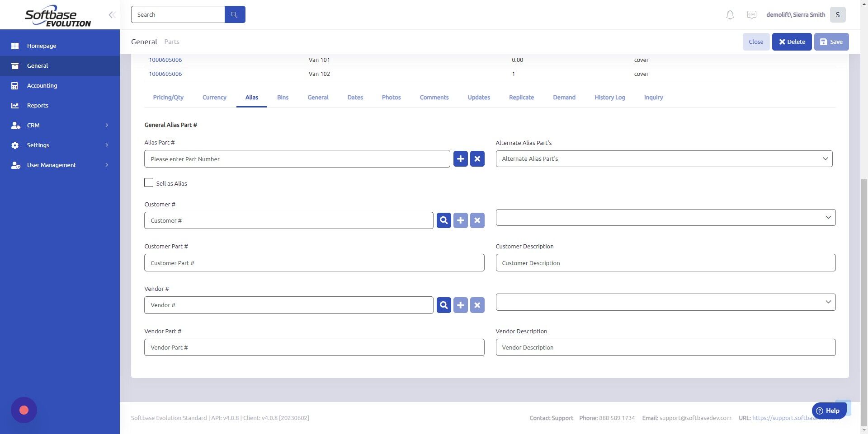The image size is (868, 434).
Task: Open user avatar S menu
Action: click(x=838, y=15)
